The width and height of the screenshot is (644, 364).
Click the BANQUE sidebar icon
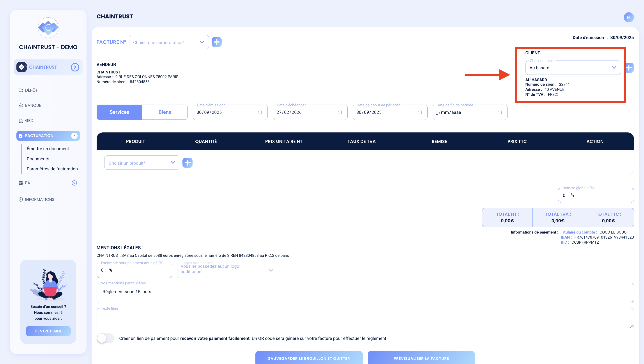point(21,105)
